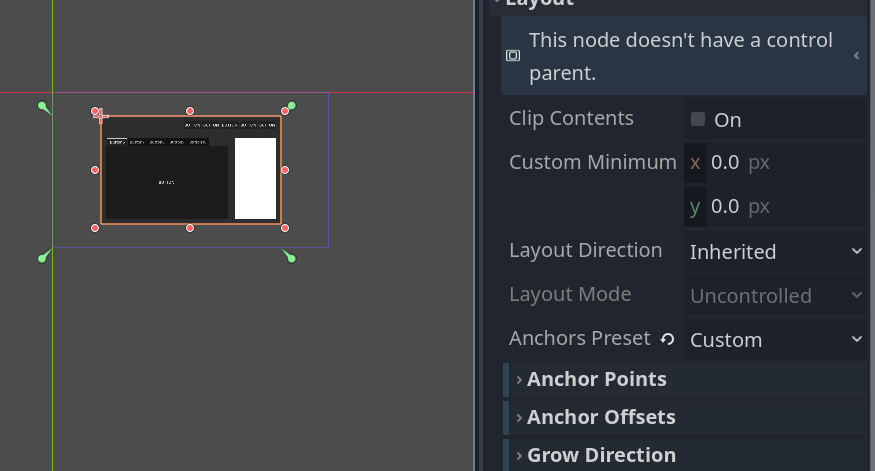Click the Custom Minimum y value field

coord(740,206)
